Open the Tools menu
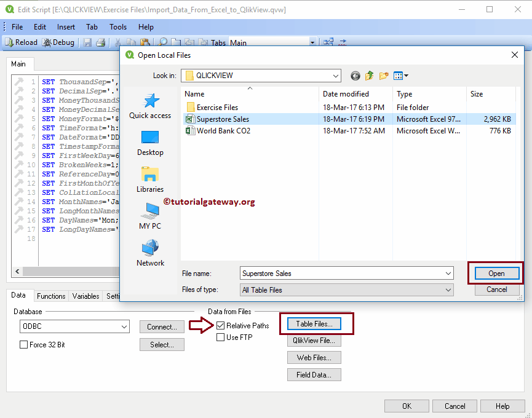The image size is (532, 418). (117, 27)
